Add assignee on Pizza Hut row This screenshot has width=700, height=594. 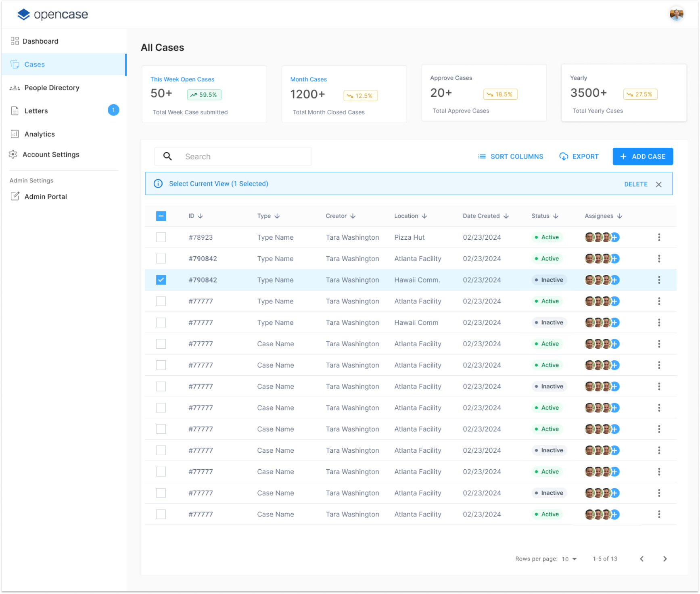pyautogui.click(x=615, y=237)
